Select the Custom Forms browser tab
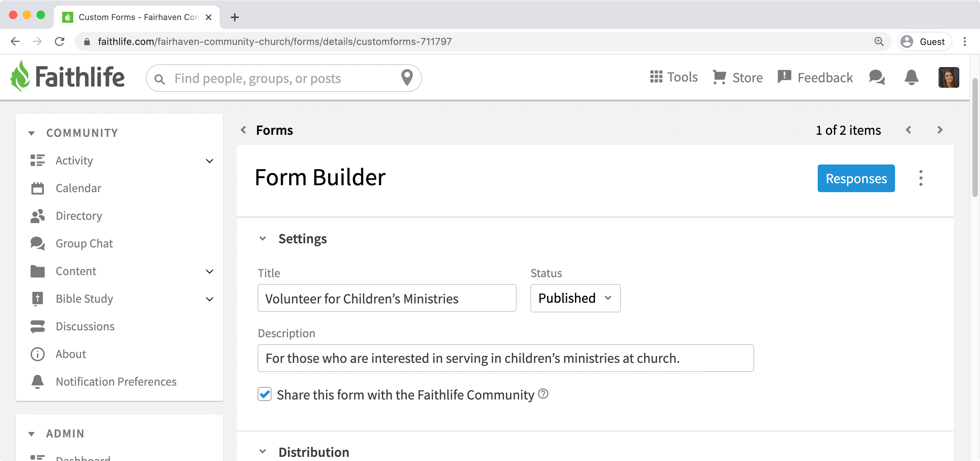Image resolution: width=980 pixels, height=461 pixels. 137,17
